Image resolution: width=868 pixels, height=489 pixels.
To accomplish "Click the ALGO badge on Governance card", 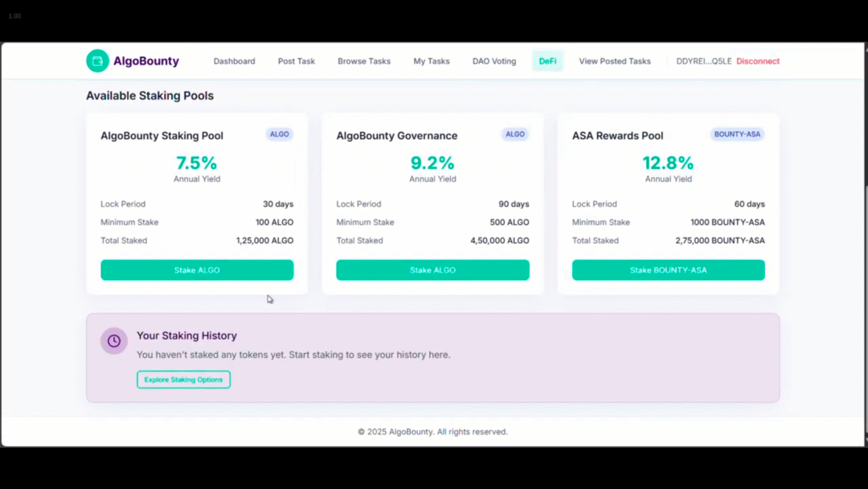I will coord(515,134).
